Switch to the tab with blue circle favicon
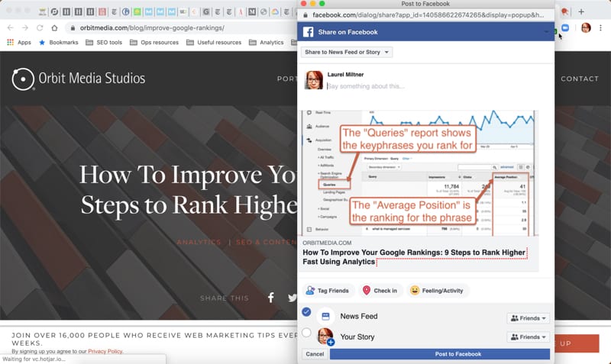611x364 pixels. (x=125, y=11)
